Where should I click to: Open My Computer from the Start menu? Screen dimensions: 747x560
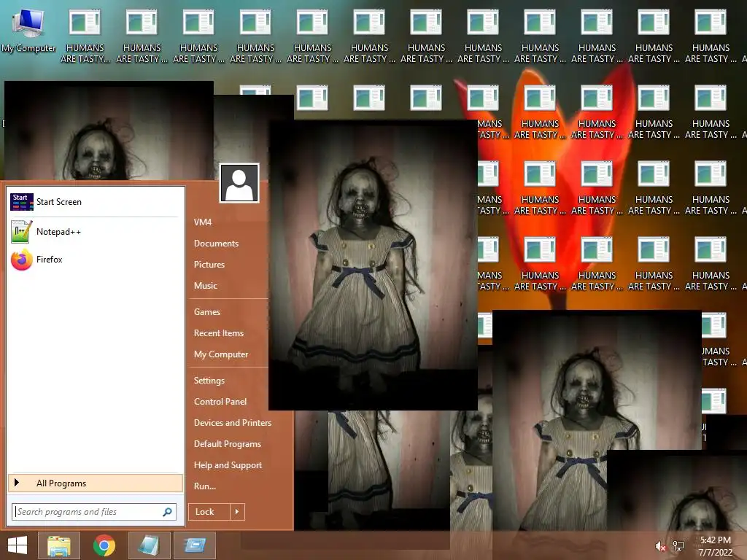coord(220,354)
